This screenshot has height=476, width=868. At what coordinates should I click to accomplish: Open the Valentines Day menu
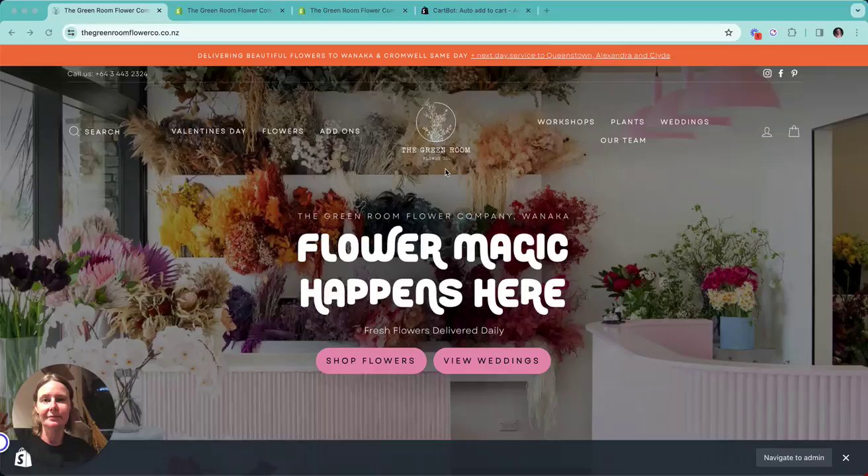tap(209, 131)
